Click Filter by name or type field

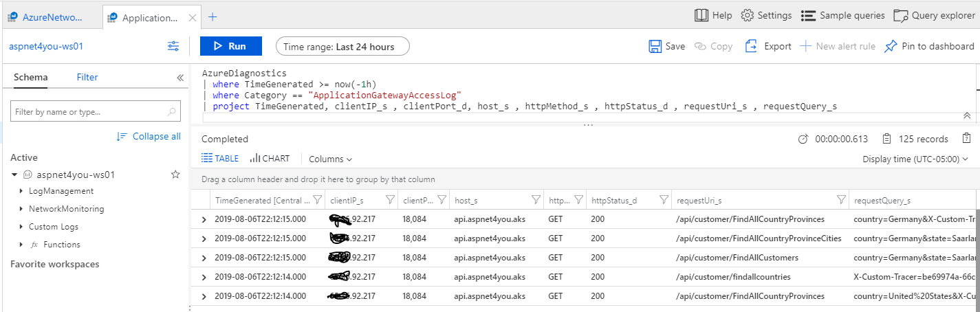tap(96, 111)
